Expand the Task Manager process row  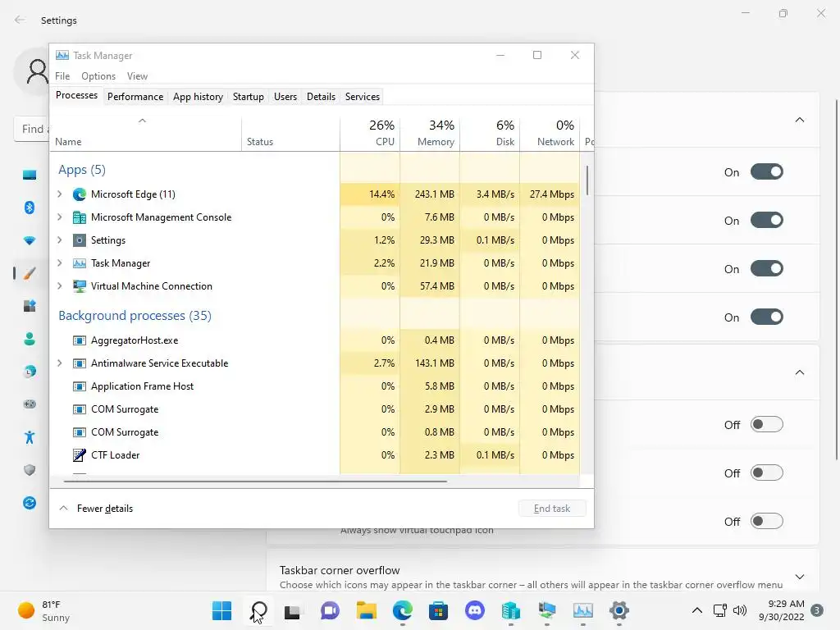click(x=59, y=263)
